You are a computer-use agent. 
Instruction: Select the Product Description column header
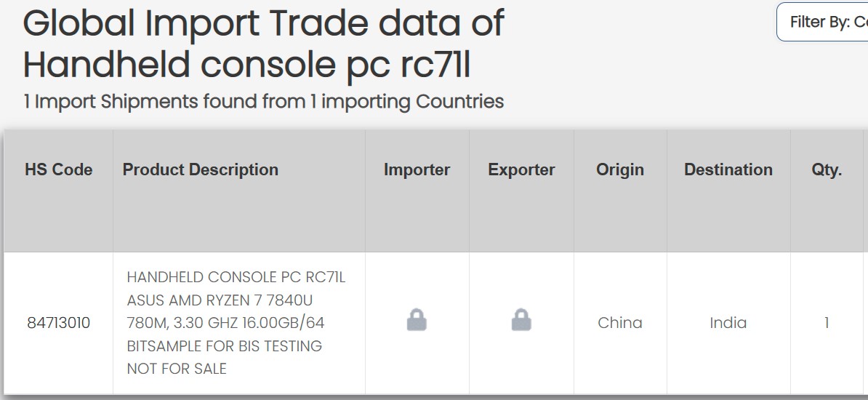201,169
